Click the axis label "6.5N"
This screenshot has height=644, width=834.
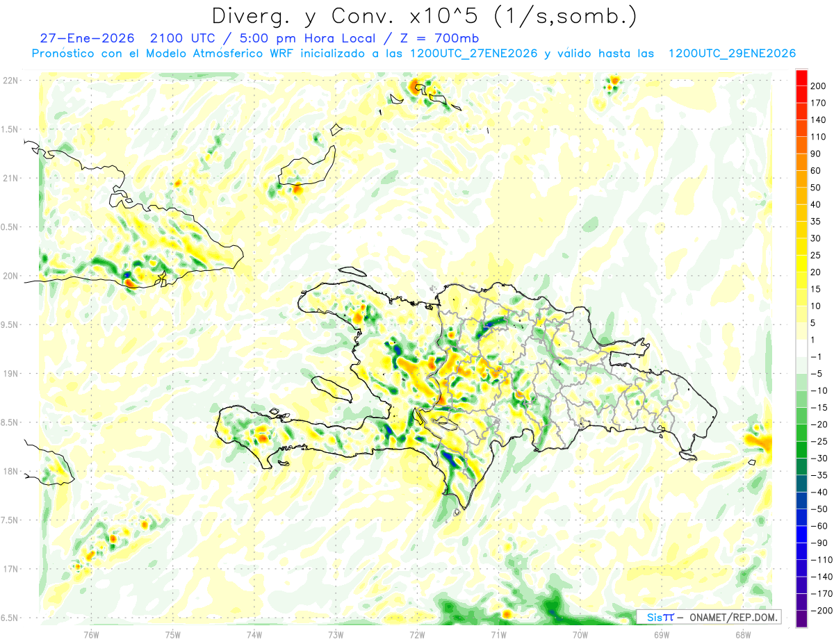click(x=10, y=618)
